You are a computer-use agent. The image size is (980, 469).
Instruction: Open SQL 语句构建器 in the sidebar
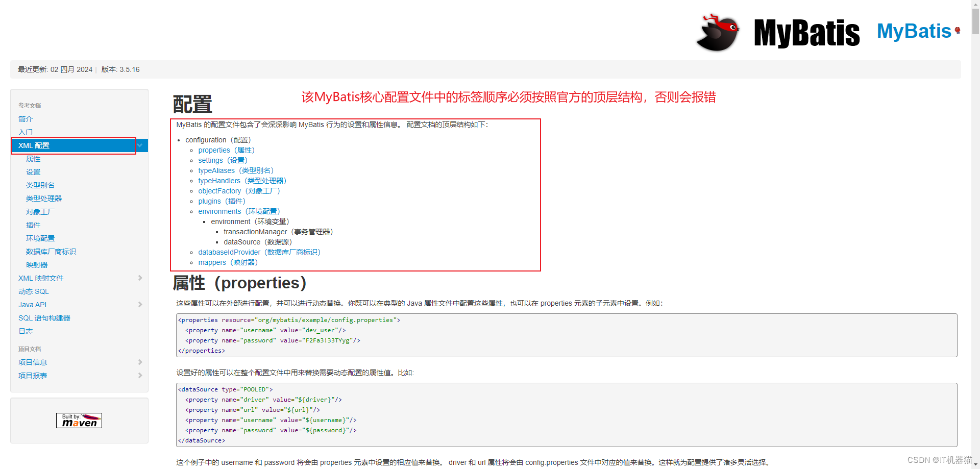pyautogui.click(x=44, y=318)
